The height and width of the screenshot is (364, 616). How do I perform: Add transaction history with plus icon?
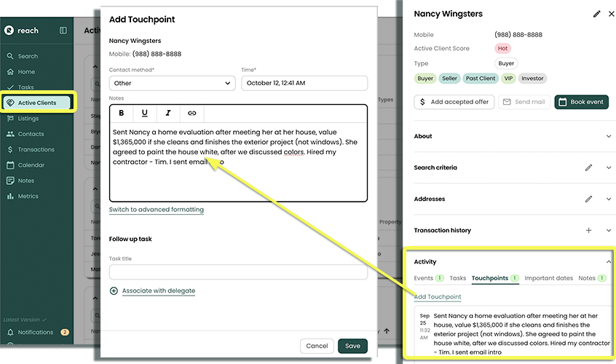(588, 231)
